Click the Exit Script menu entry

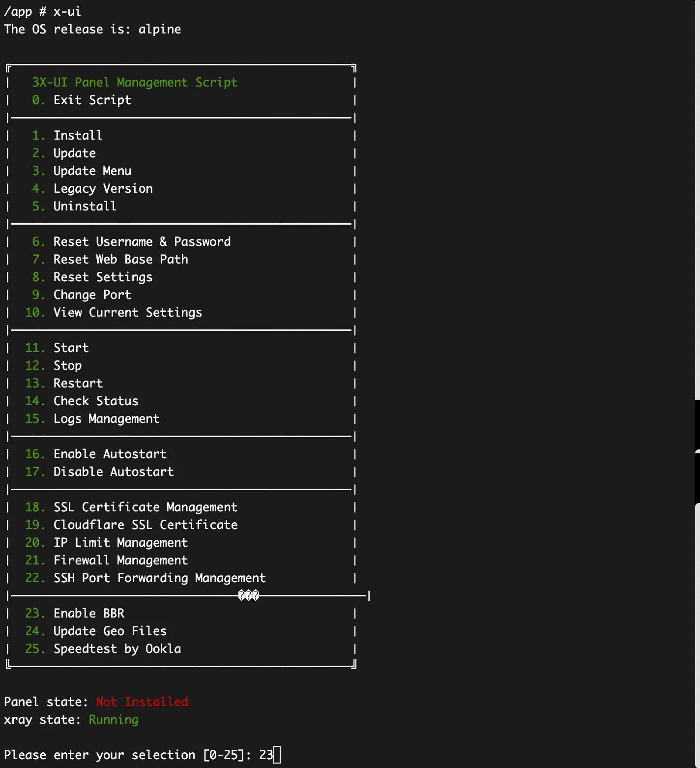[92, 100]
